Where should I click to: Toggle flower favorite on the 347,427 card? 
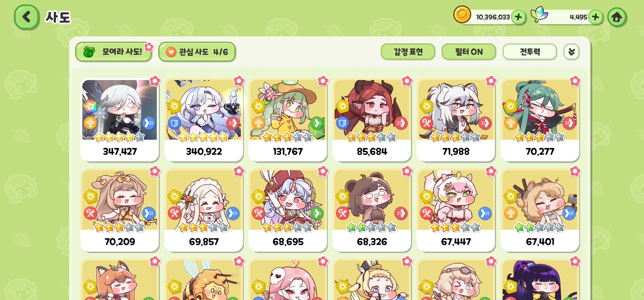155,81
